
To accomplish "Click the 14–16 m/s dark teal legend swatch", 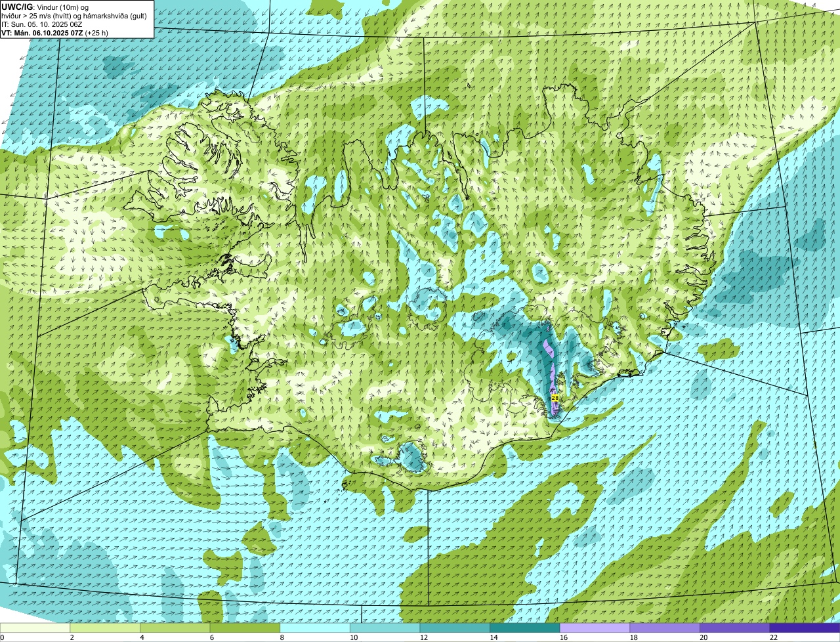I will coord(525,628).
